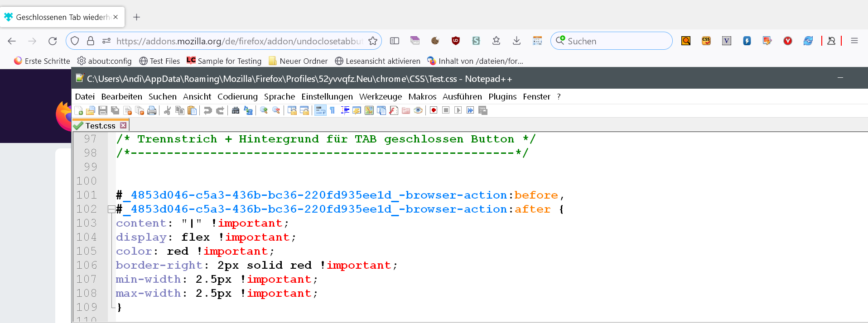This screenshot has height=323, width=868.
Task: Click the about:config bookmark
Action: (x=105, y=61)
